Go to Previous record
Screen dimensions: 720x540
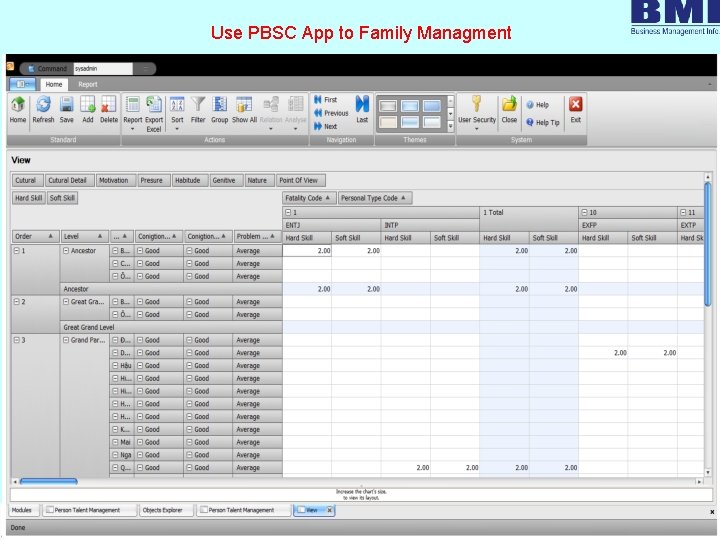331,113
